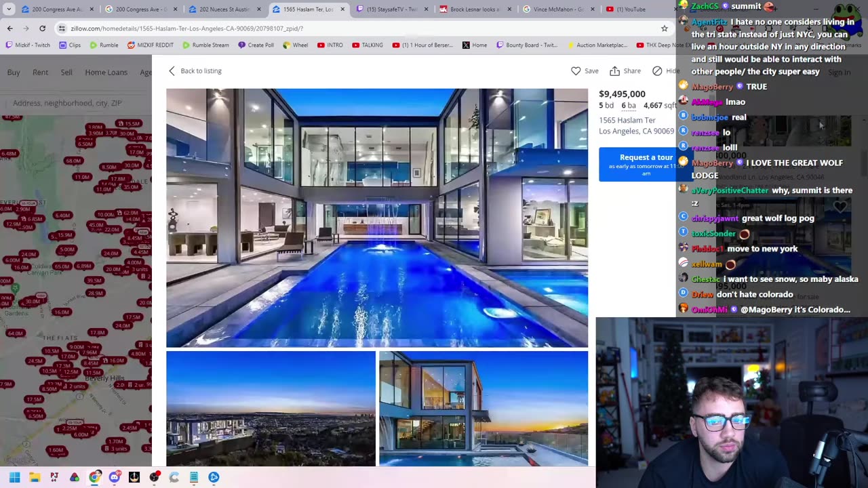Open the Windows Start menu
The image size is (868, 488).
coord(15,477)
